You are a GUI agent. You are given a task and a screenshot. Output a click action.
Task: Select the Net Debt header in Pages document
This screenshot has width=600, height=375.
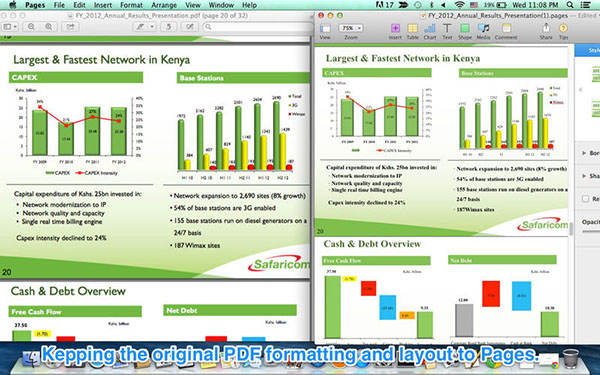tap(502, 260)
